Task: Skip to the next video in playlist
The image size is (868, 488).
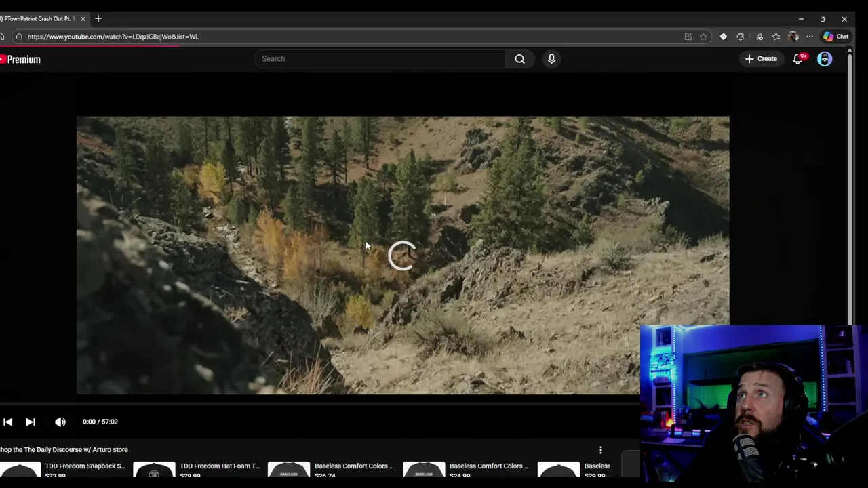Action: coord(31,422)
